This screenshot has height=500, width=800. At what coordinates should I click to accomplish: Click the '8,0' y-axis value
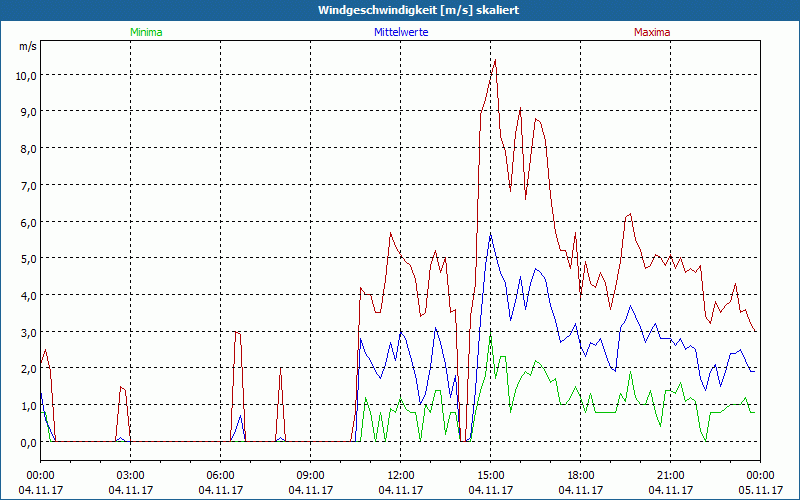point(28,149)
